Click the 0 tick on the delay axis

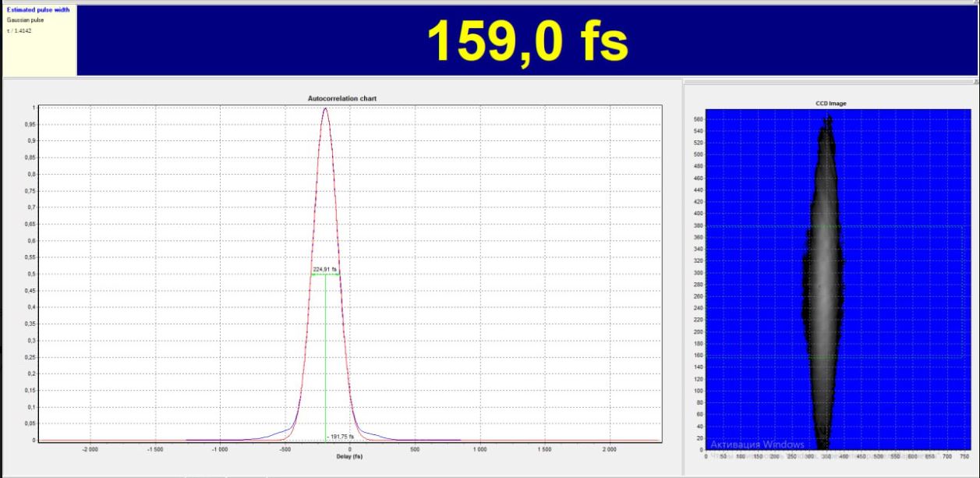(x=350, y=449)
